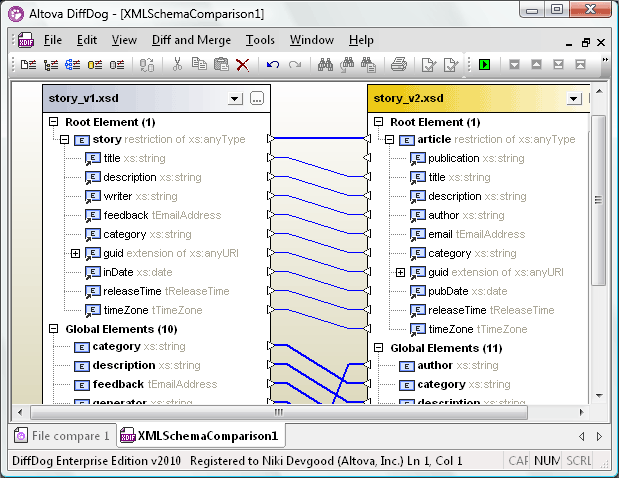Select the XMLSchemaComparison1 tab
619x478 pixels.
[201, 436]
